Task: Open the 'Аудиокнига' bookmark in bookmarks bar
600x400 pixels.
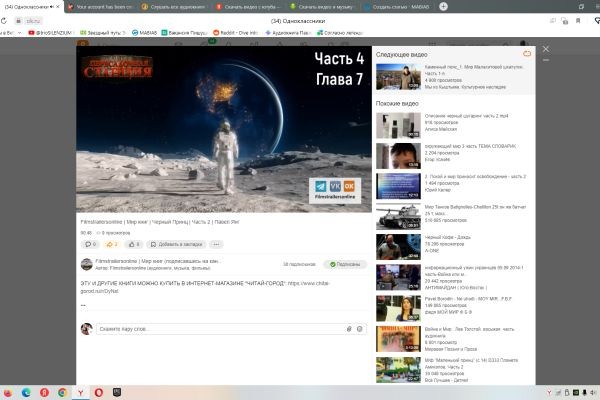Action: tap(288, 33)
